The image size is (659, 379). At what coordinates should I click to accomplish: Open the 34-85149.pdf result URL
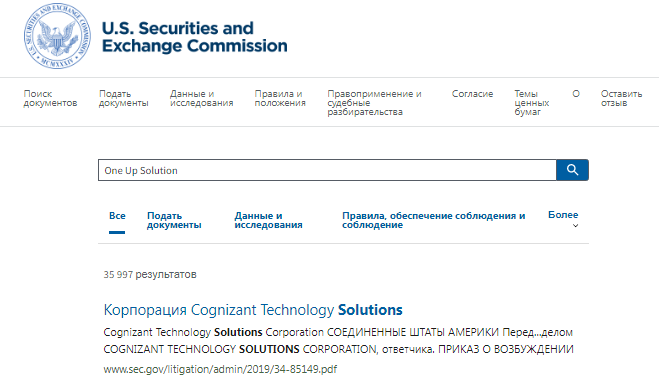point(220,369)
